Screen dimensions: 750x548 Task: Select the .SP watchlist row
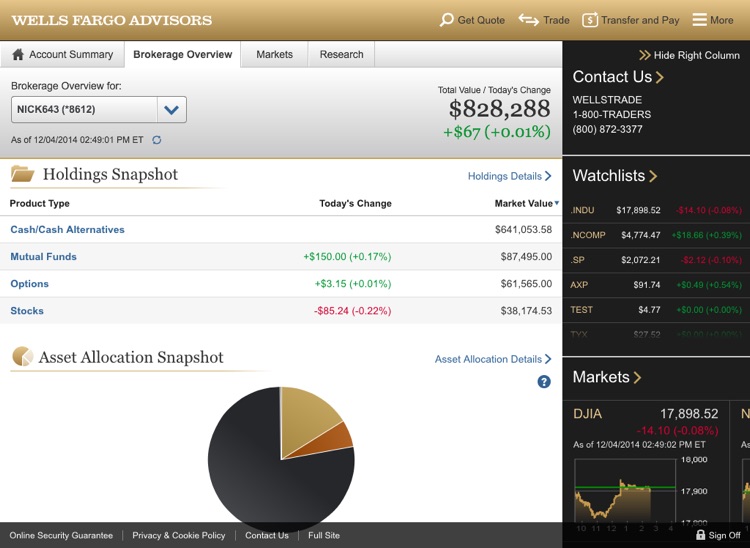coord(656,260)
